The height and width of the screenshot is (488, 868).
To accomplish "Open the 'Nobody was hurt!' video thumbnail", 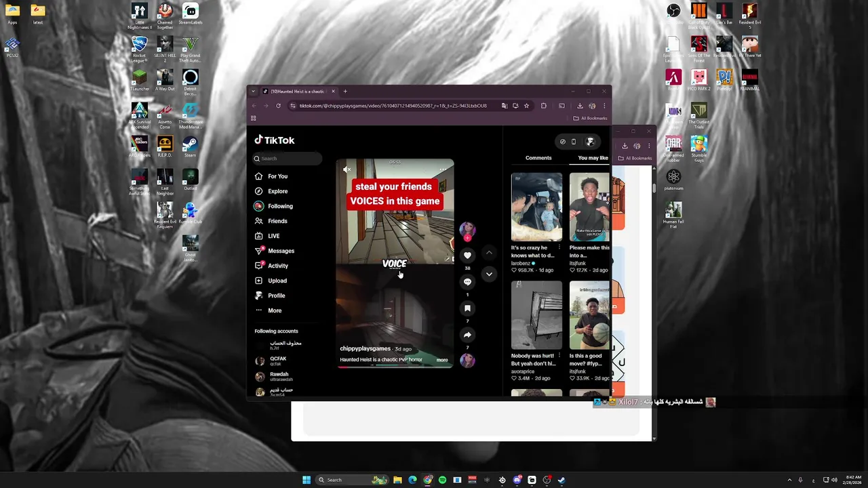I will tap(536, 315).
